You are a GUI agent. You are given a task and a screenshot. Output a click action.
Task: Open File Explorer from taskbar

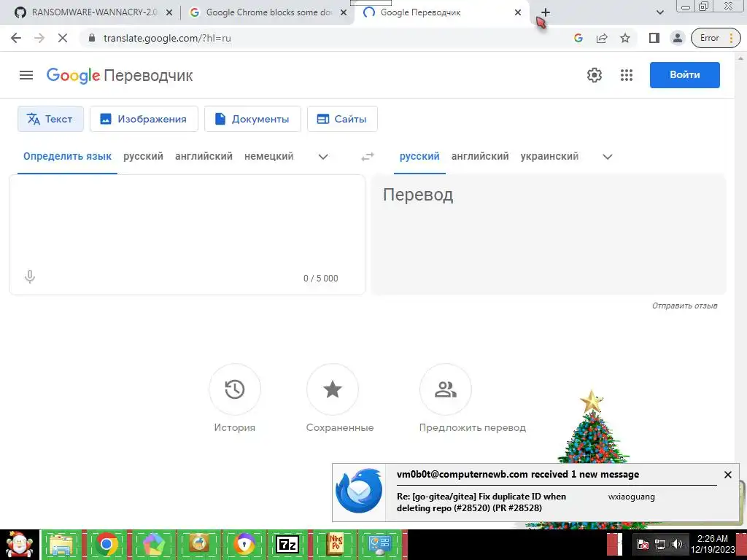63,545
